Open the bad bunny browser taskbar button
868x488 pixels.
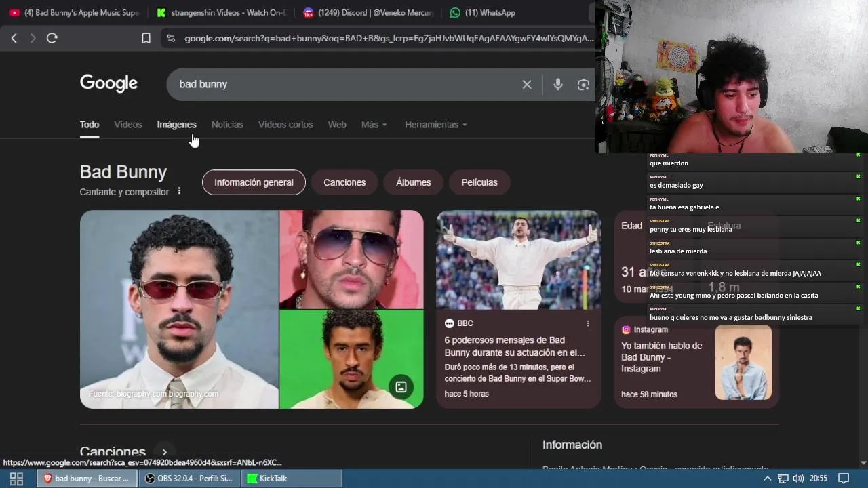(x=87, y=479)
